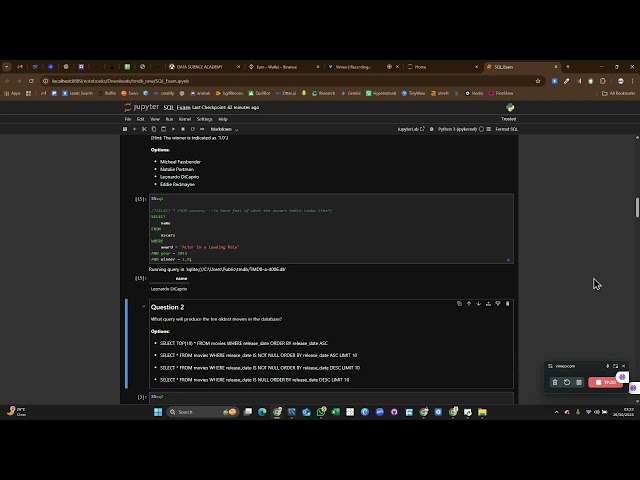
Task: Restart the recording in the Vimeo widget
Action: point(567,382)
